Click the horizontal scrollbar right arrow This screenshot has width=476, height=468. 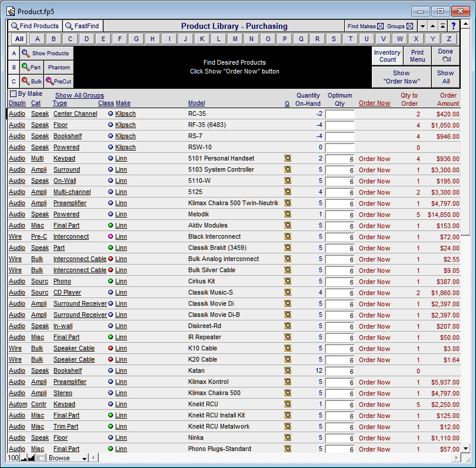pyautogui.click(x=456, y=458)
